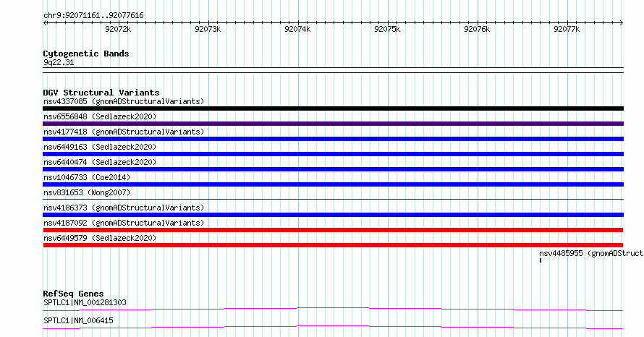Select the blue bar under nsv1046733
The width and height of the screenshot is (644, 337).
(333, 184)
